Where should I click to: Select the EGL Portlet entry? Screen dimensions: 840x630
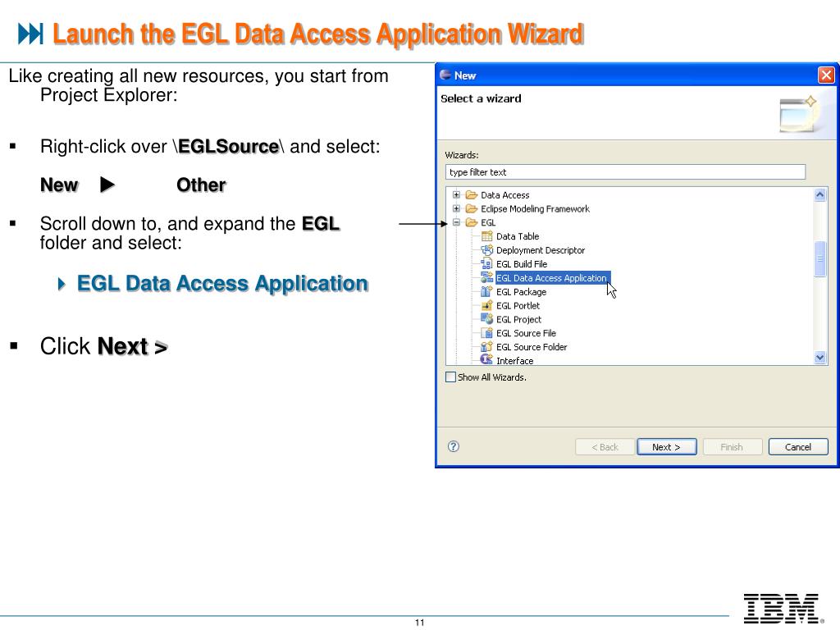[x=518, y=306]
